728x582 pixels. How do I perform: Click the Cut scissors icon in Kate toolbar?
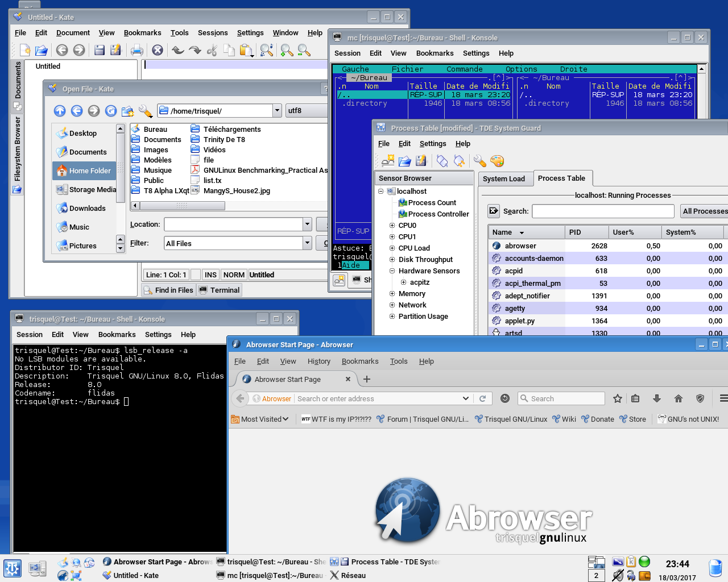212,50
